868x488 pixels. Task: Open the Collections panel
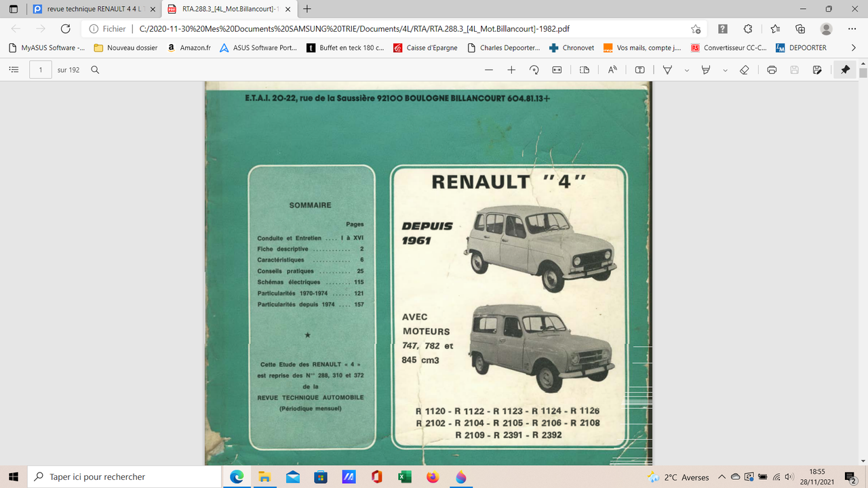[800, 28]
